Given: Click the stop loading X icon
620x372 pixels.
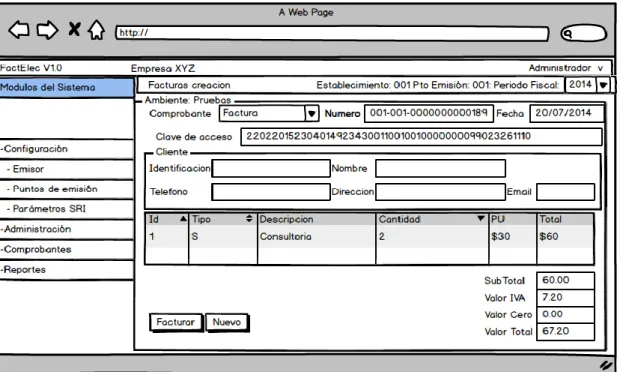Looking at the screenshot, I should tap(74, 29).
